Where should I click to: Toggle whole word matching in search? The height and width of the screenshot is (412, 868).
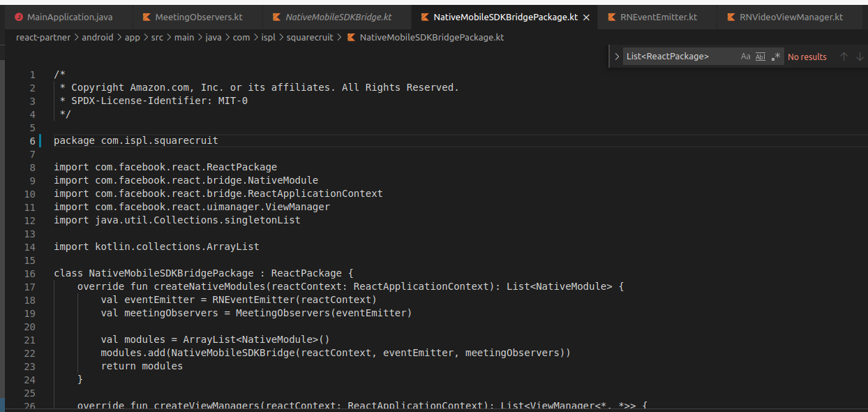759,56
